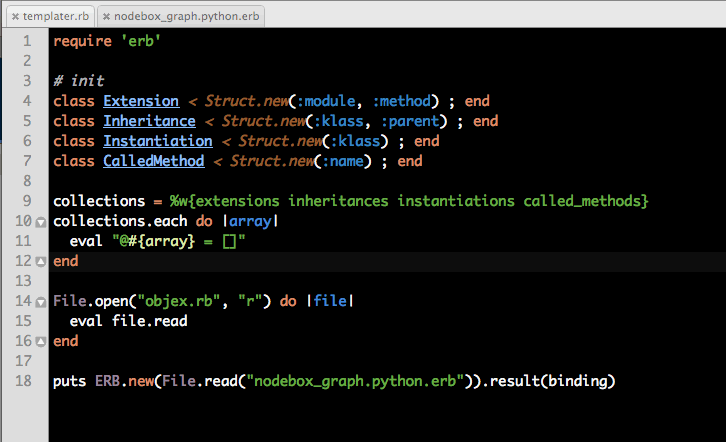Image resolution: width=726 pixels, height=442 pixels.
Task: Click the :module symbol on line 4
Action: point(325,101)
